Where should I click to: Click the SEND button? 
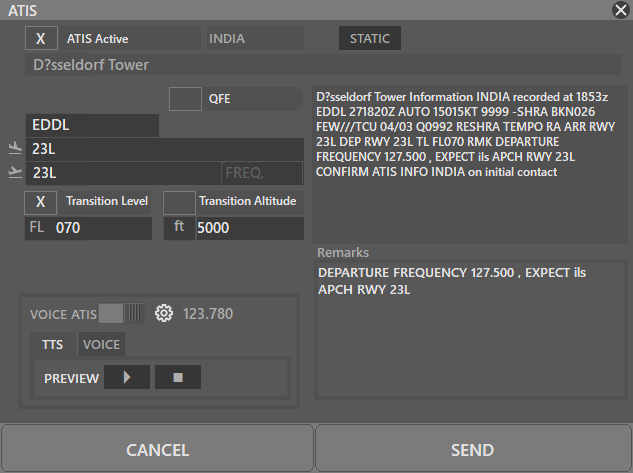[473, 450]
